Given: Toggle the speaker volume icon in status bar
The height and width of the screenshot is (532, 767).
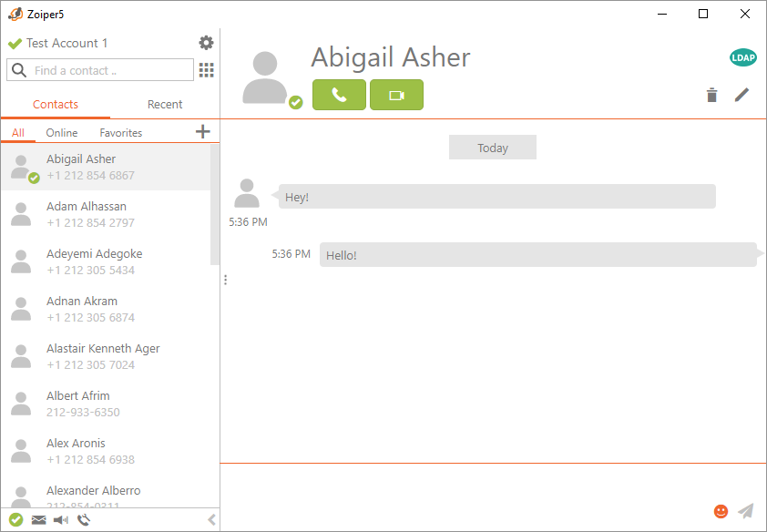Looking at the screenshot, I should tap(61, 520).
